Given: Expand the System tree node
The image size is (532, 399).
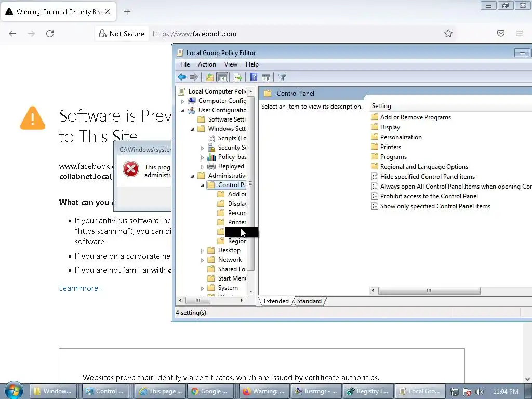Looking at the screenshot, I should point(202,288).
